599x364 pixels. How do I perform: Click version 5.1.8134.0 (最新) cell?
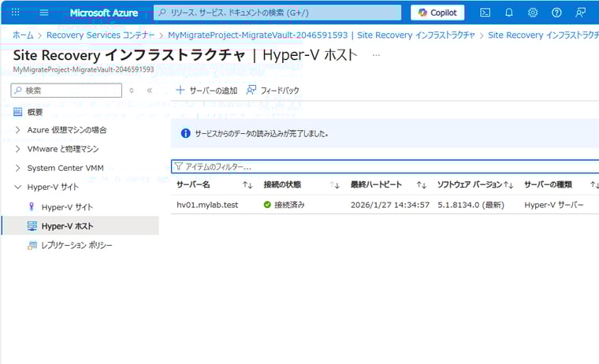(471, 205)
